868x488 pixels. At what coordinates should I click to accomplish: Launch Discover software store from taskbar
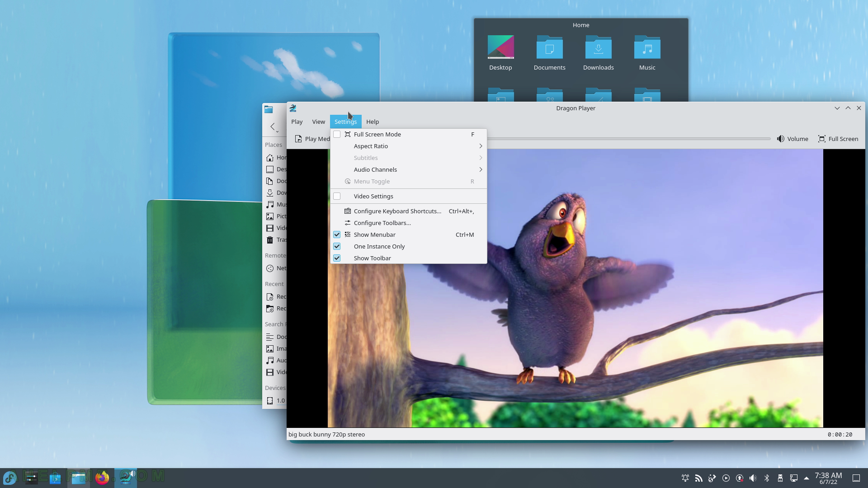[x=55, y=478]
